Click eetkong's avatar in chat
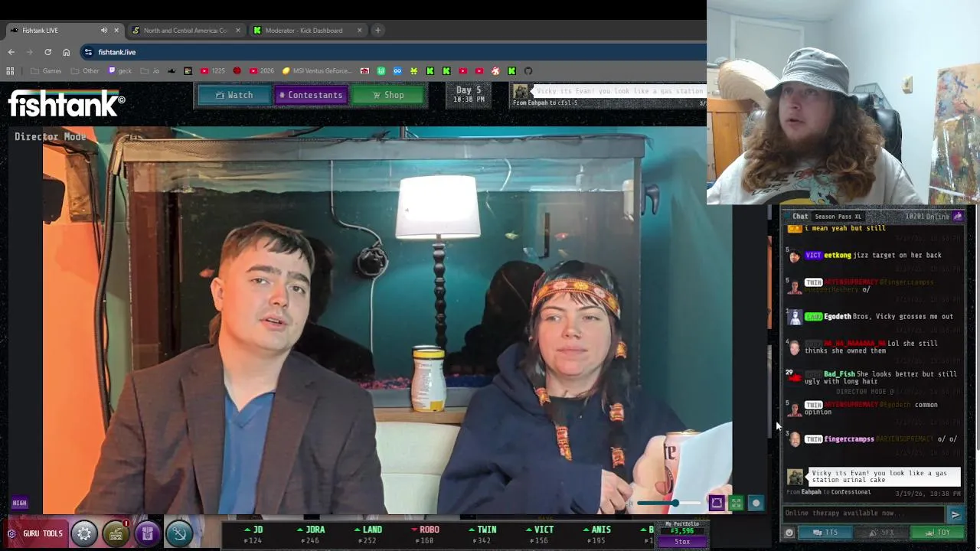Viewport: 980px width, 551px height. click(x=795, y=256)
